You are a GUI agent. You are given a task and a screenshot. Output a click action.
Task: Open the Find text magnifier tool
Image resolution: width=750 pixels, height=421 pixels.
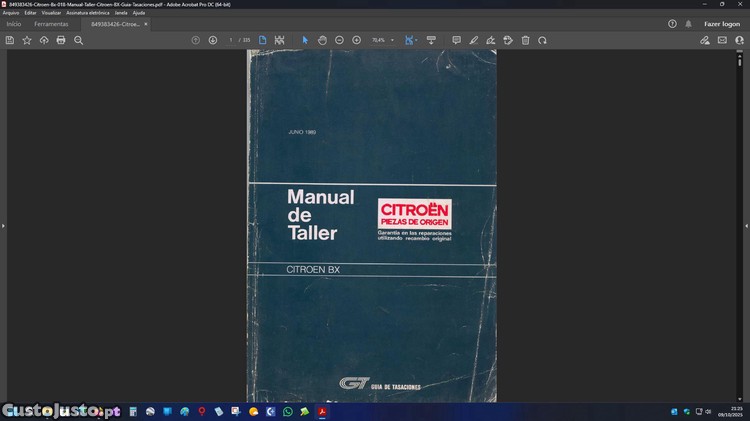pyautogui.click(x=78, y=40)
